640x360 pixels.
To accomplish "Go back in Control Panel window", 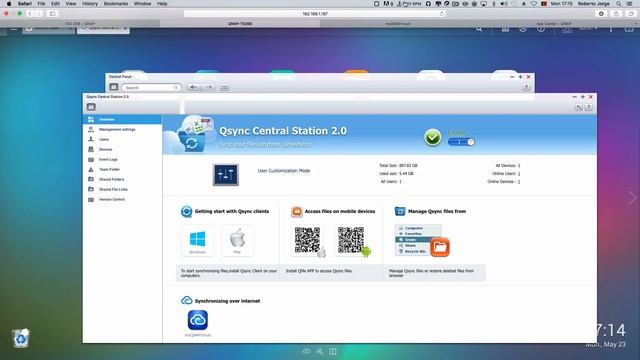I will tap(193, 87).
